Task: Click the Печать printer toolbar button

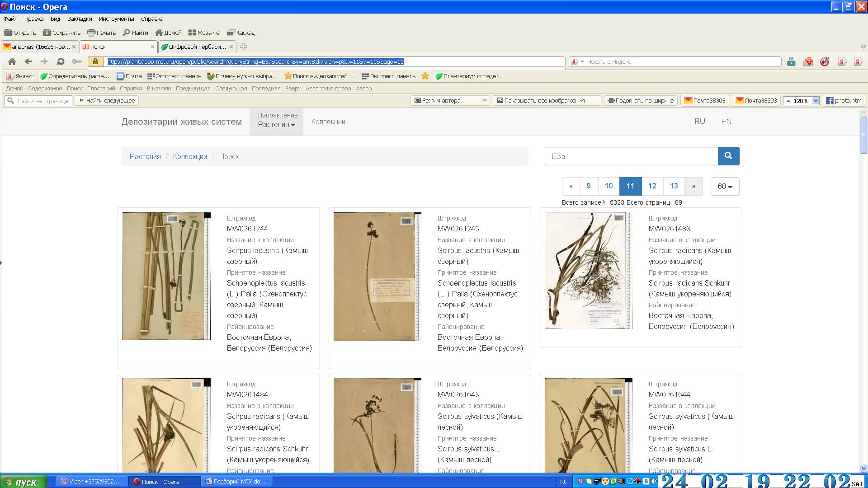Action: pos(101,33)
